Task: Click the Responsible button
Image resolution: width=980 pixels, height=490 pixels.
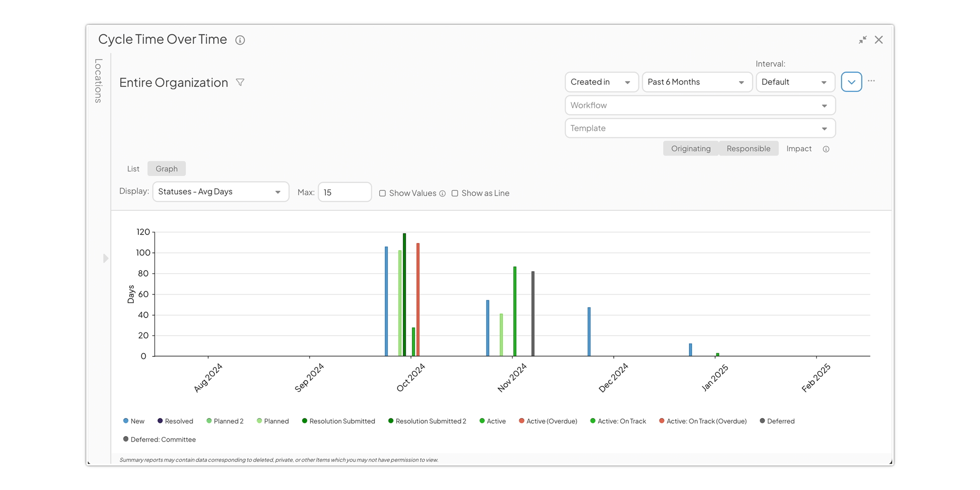Action: click(x=749, y=148)
